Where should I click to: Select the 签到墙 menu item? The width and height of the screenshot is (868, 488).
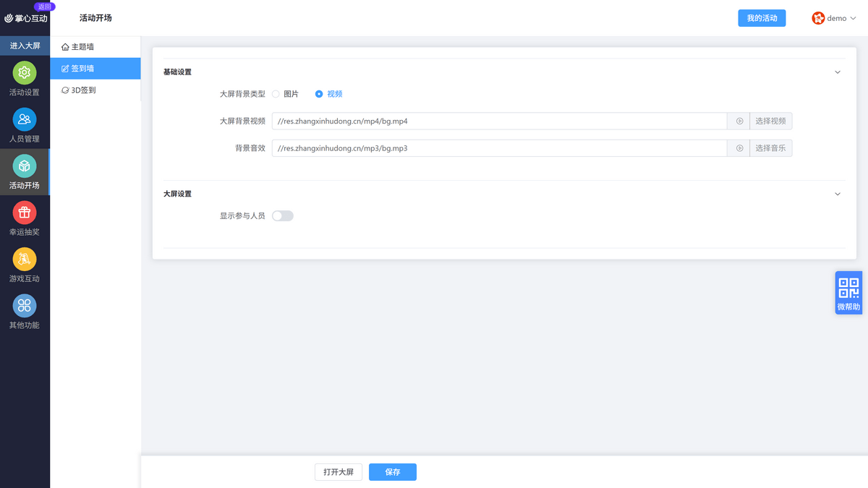(x=95, y=69)
